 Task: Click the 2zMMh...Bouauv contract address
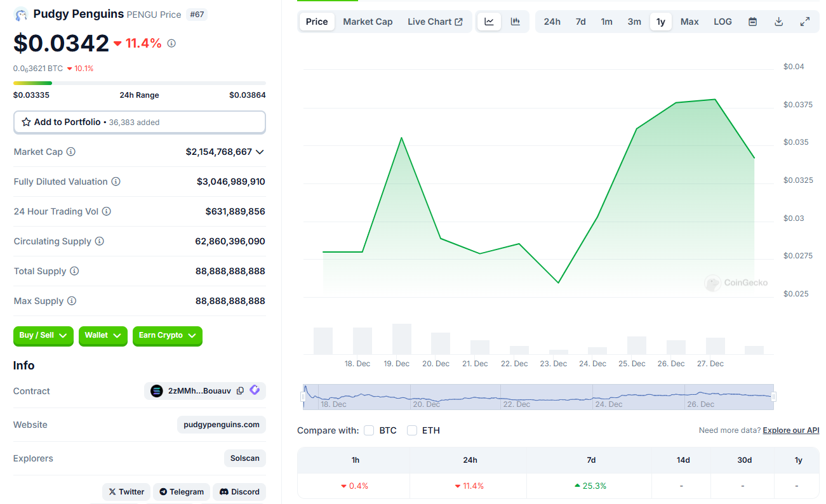point(199,391)
